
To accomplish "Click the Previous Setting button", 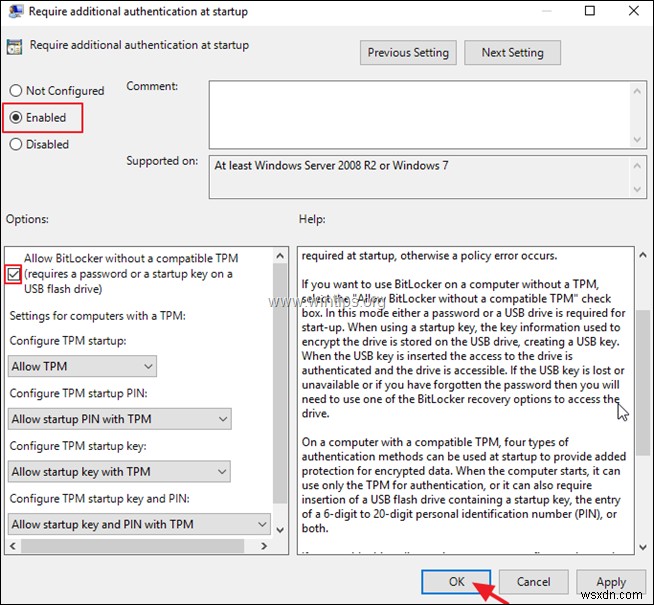I will (408, 53).
